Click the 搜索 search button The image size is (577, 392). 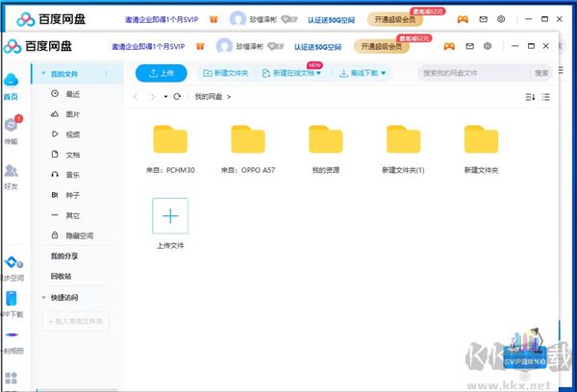point(541,73)
